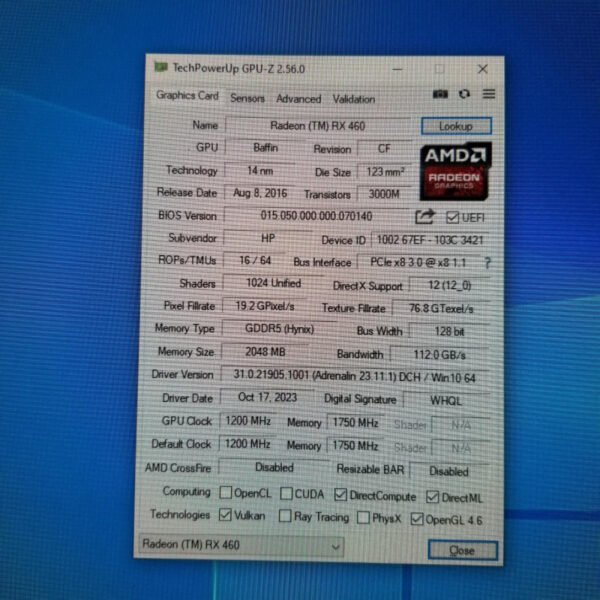Screen dimensions: 600x600
Task: Take a screenshot with the camera icon
Action: (440, 94)
